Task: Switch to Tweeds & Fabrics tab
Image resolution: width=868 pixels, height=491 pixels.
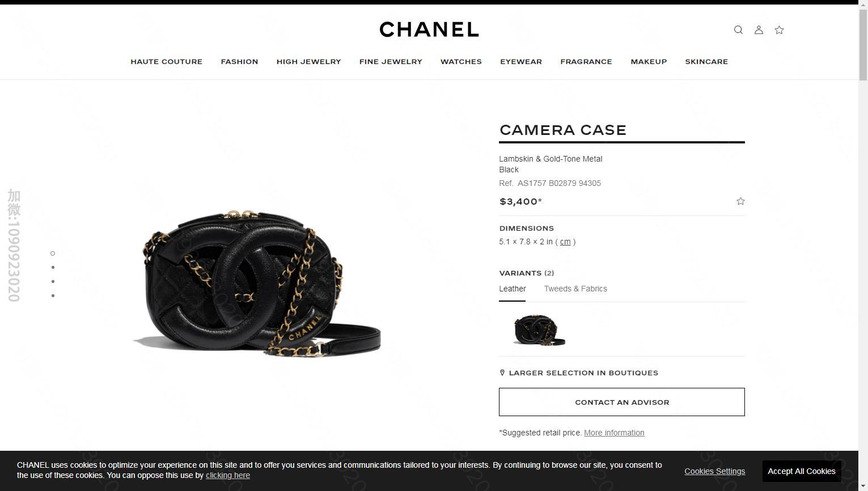Action: [575, 289]
